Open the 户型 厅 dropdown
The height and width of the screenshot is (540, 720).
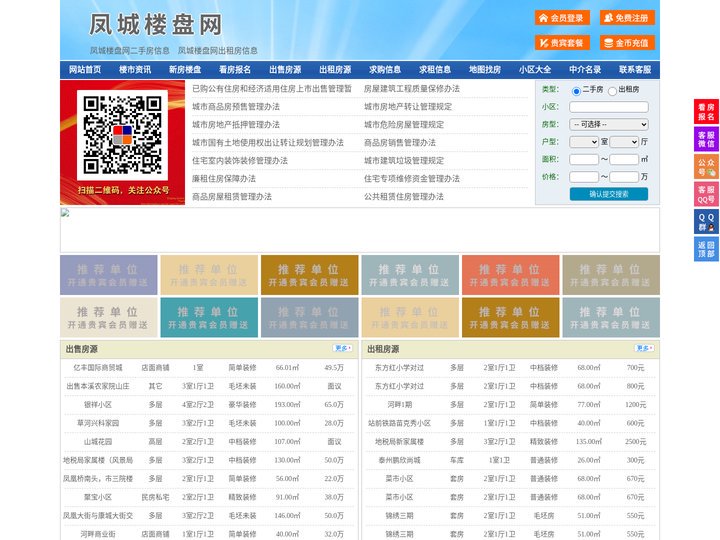point(624,142)
